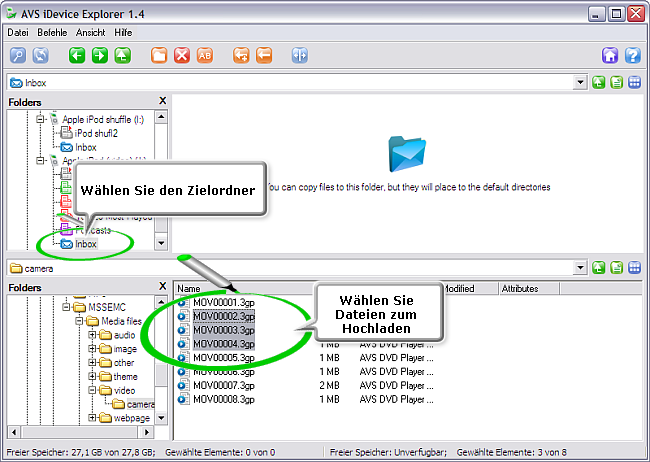This screenshot has height=462, width=650.
Task: Click lower folder tree scroll-right arrow
Action: [x=147, y=432]
